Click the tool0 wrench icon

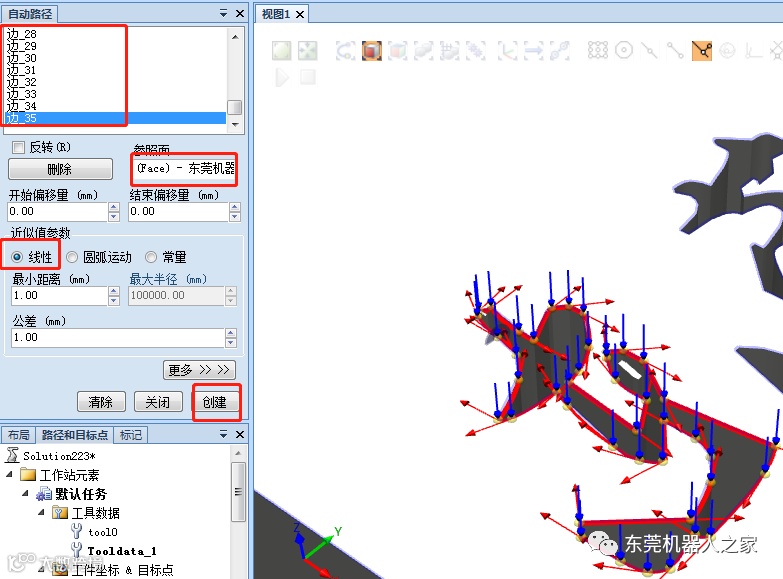(x=76, y=532)
